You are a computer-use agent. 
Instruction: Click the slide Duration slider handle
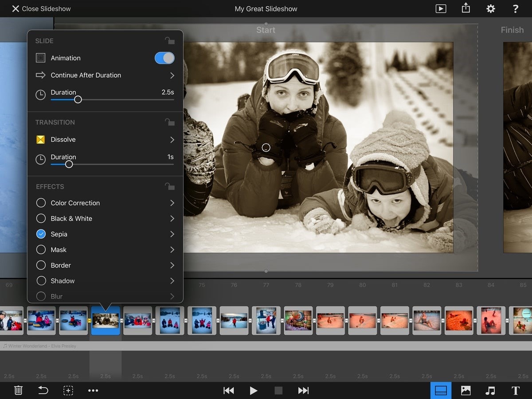[78, 99]
